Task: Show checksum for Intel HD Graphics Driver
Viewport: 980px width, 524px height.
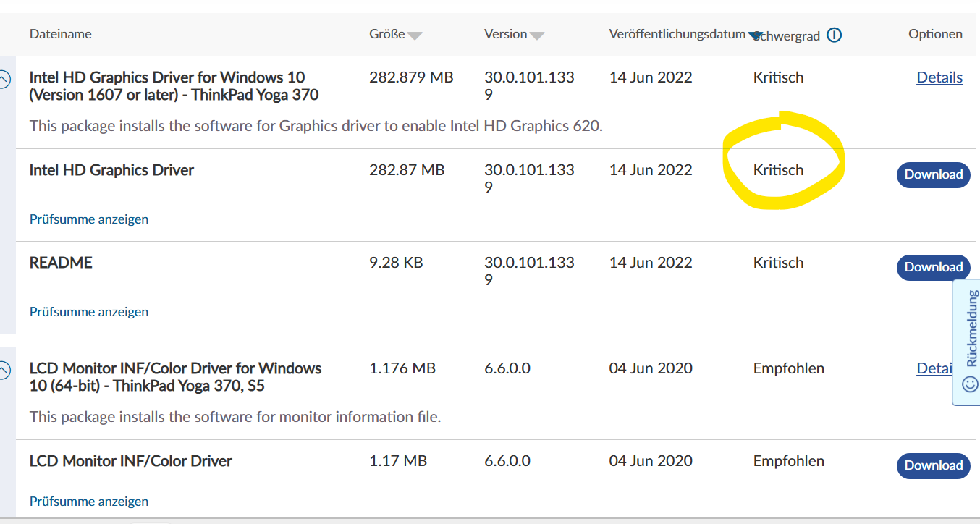Action: tap(89, 219)
